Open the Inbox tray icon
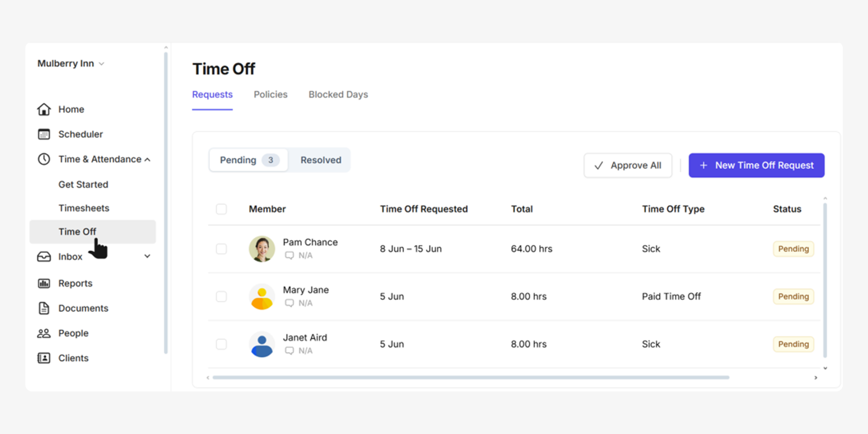Viewport: 868px width, 434px height. click(x=44, y=257)
